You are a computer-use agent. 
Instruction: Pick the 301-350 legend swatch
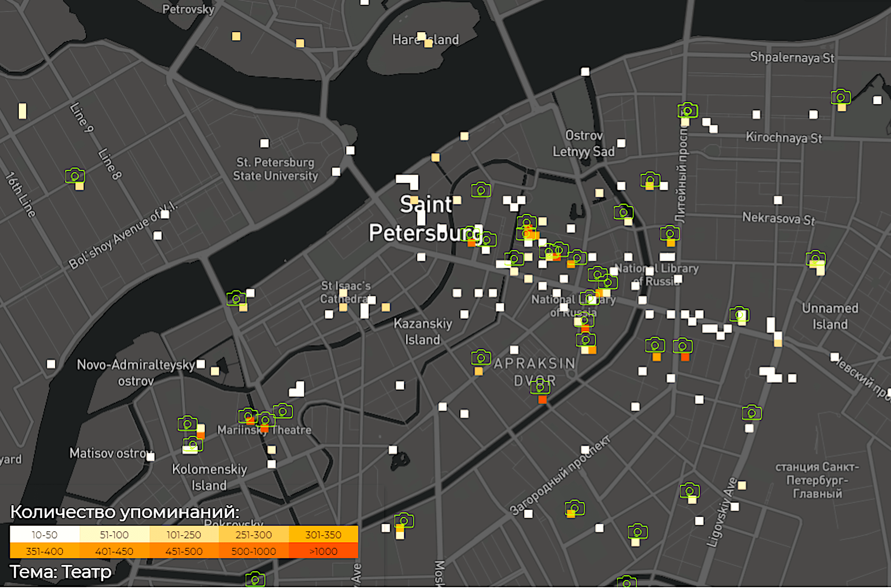(323, 535)
